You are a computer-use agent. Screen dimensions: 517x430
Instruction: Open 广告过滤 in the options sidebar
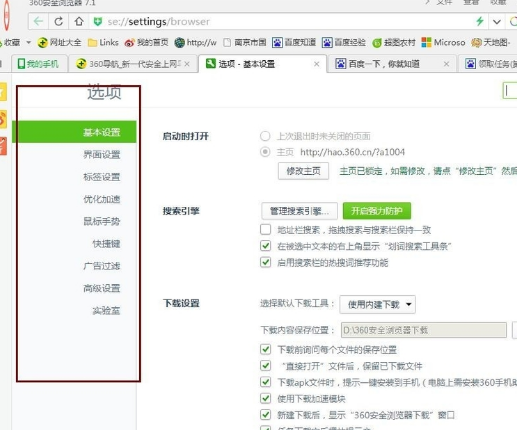coord(102,266)
